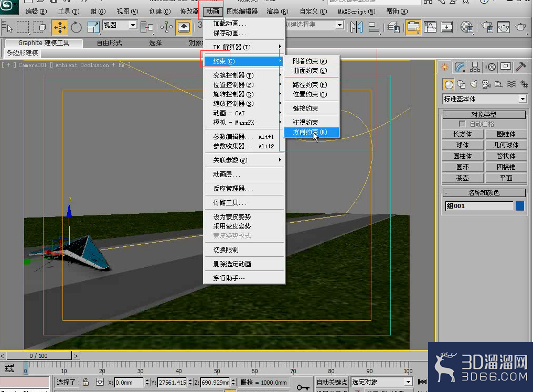Select the Cameras category icon
This screenshot has width=533, height=392.
[x=486, y=84]
